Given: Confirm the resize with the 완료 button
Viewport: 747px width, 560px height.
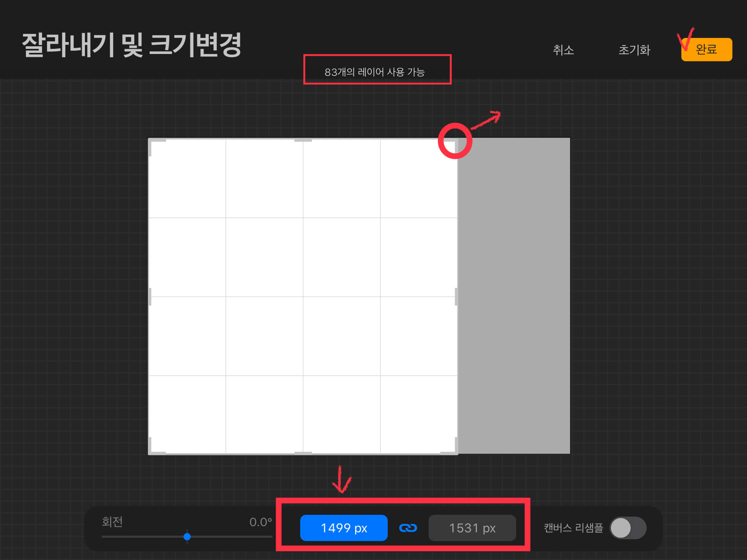Looking at the screenshot, I should pyautogui.click(x=707, y=50).
